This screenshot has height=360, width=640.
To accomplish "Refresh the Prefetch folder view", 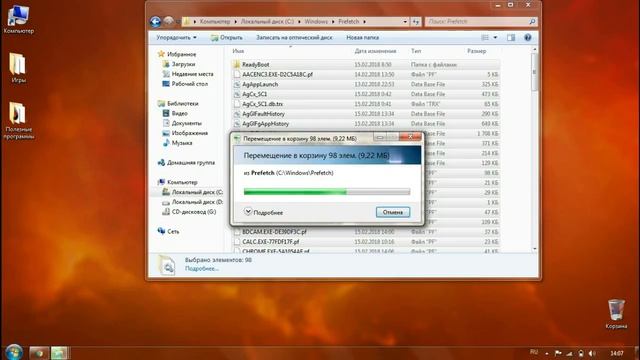I will coord(416,22).
